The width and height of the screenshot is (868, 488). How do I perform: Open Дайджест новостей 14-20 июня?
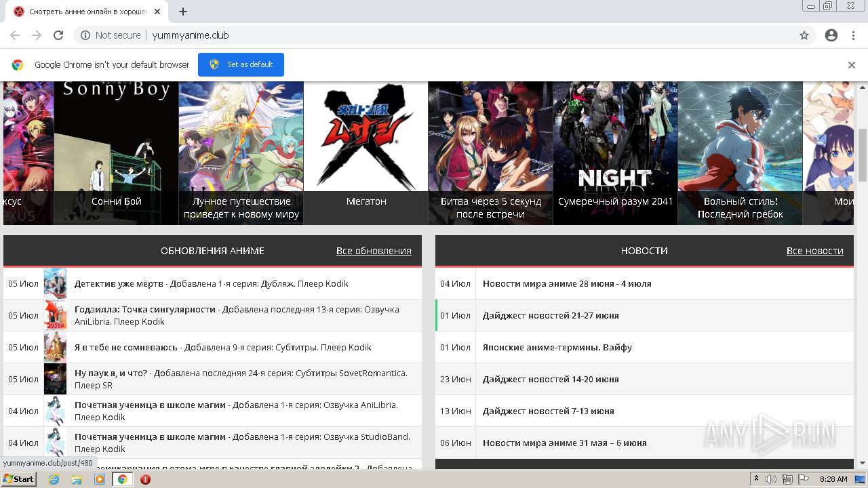(x=551, y=379)
